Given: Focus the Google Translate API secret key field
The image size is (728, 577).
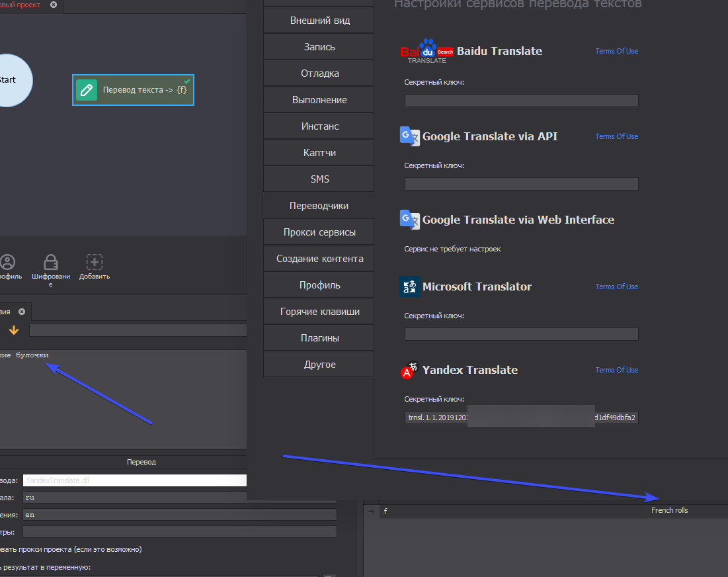Looking at the screenshot, I should [x=522, y=184].
